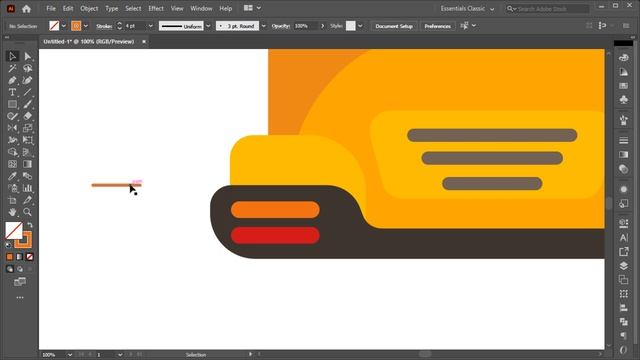This screenshot has height=360, width=640.
Task: Enable Draw Behind mode
Action: 20,269
